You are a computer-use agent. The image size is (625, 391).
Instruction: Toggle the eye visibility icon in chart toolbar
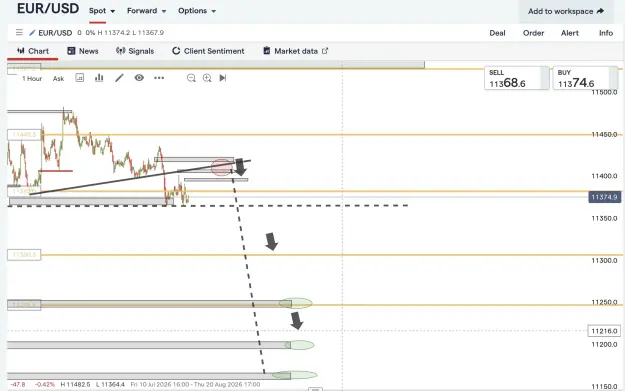tap(139, 78)
